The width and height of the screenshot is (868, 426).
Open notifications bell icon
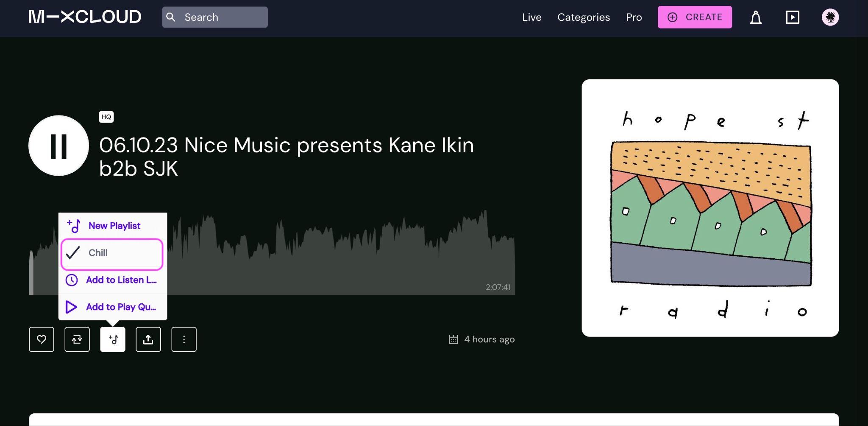click(x=756, y=17)
